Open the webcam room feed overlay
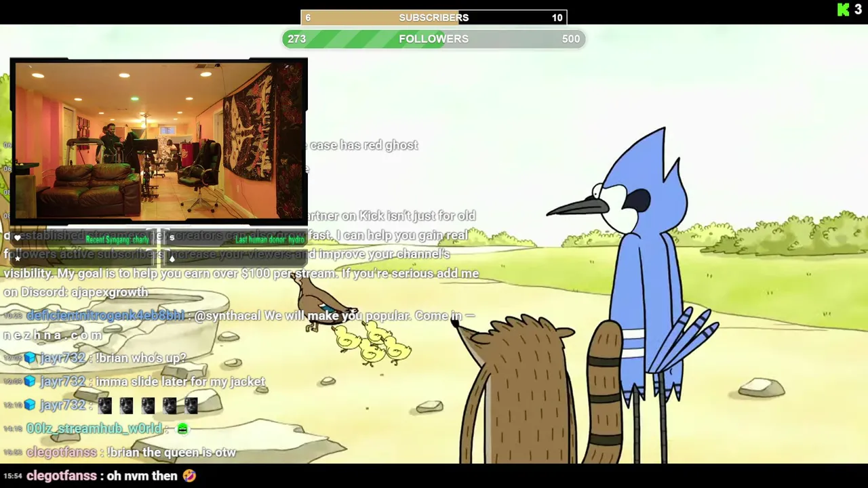The image size is (868, 488). [159, 142]
